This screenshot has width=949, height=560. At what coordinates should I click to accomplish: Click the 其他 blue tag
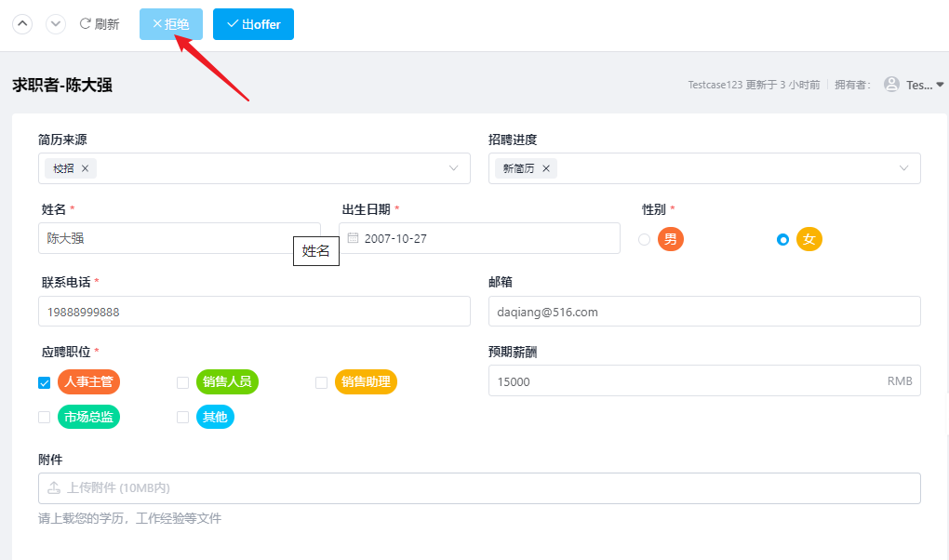pyautogui.click(x=216, y=417)
